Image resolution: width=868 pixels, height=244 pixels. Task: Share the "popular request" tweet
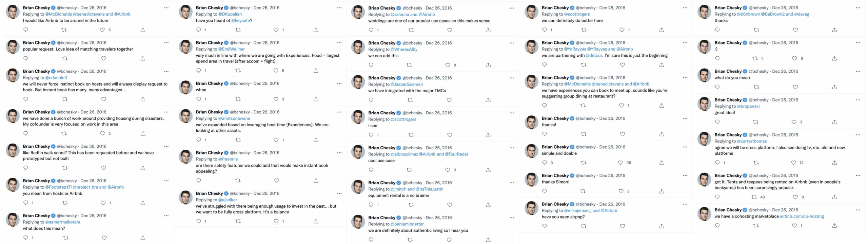pos(143,58)
